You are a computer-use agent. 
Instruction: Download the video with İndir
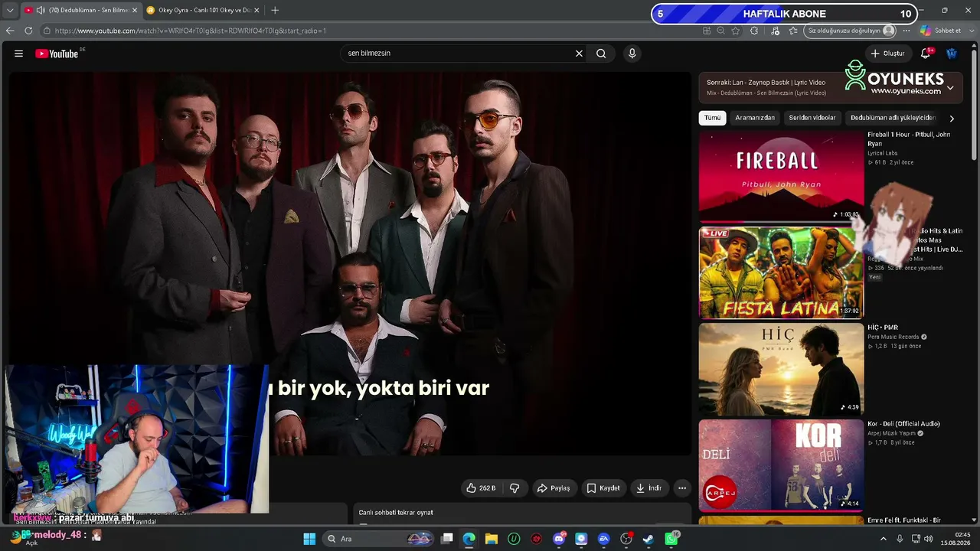(648, 488)
